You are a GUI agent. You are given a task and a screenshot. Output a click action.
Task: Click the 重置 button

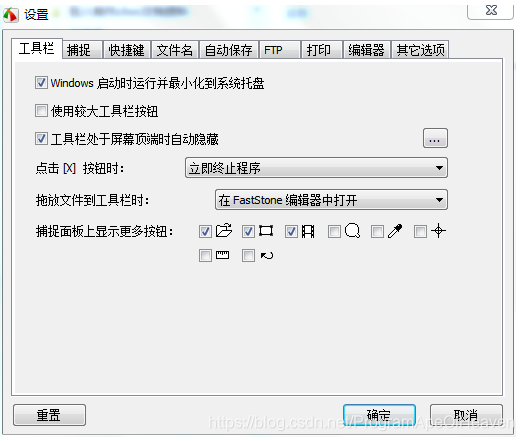click(x=49, y=415)
